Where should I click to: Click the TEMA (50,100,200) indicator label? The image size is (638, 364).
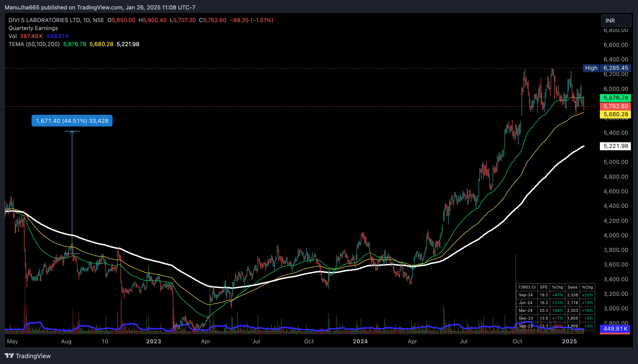pos(34,44)
